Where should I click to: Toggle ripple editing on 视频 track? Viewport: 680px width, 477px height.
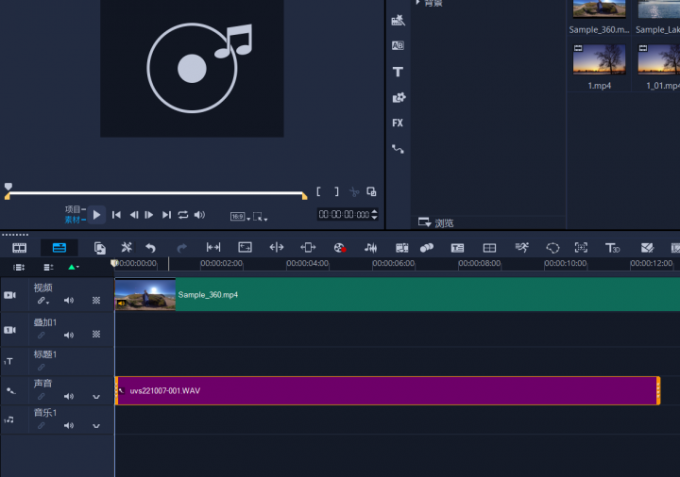tap(42, 301)
